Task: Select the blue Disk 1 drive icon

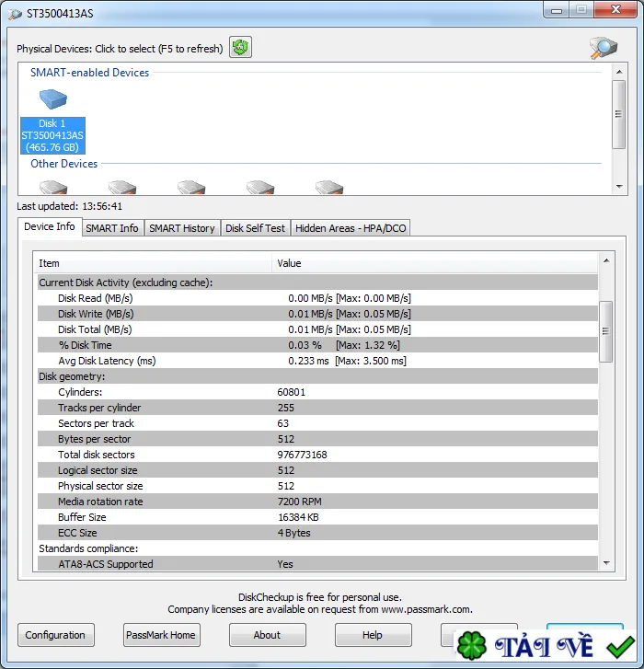Action: point(52,99)
